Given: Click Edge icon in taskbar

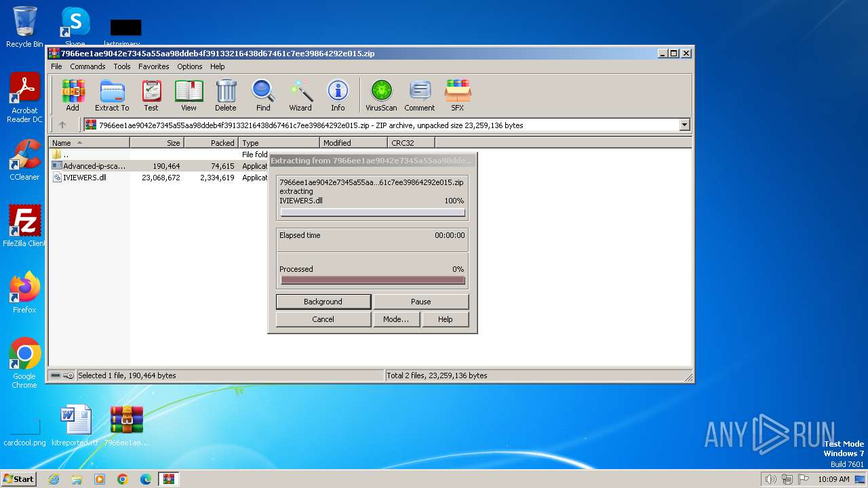Looking at the screenshot, I should [146, 479].
